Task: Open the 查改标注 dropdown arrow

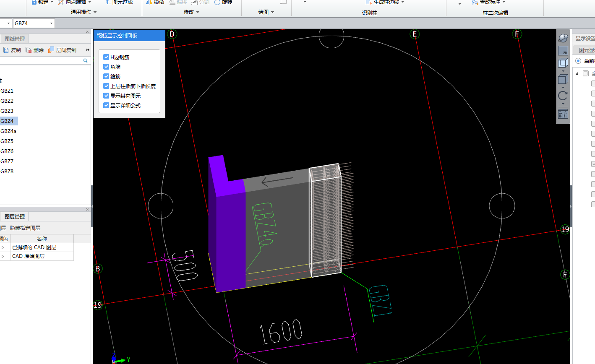Action: [504, 2]
